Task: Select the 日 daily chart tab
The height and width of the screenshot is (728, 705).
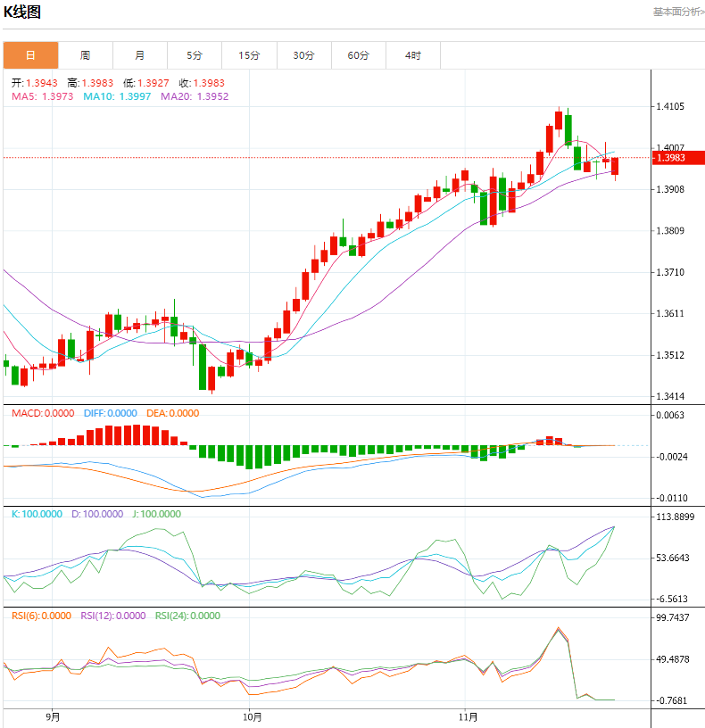Action: coord(30,55)
